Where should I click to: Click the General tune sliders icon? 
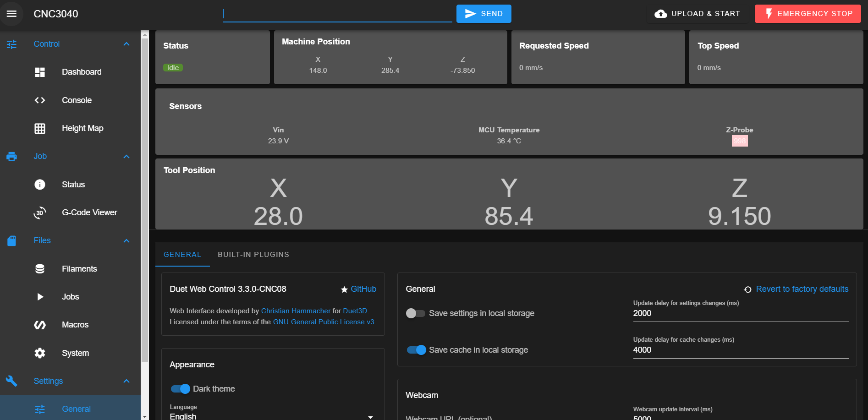point(40,409)
